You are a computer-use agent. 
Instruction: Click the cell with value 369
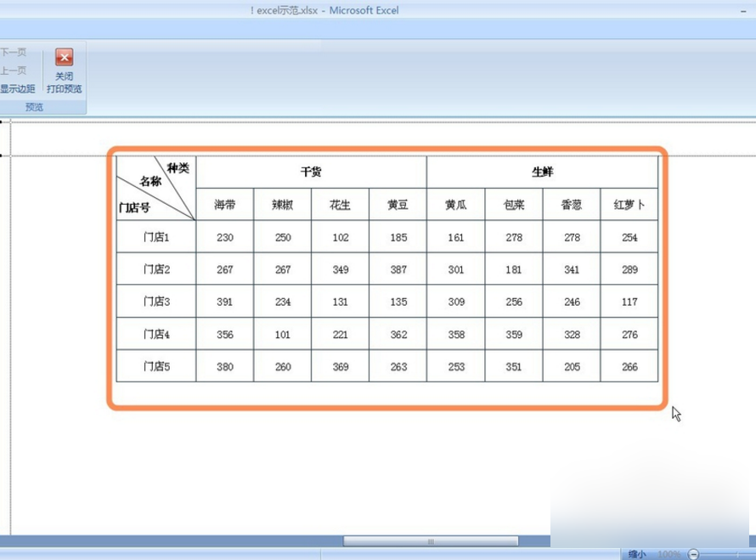(341, 366)
